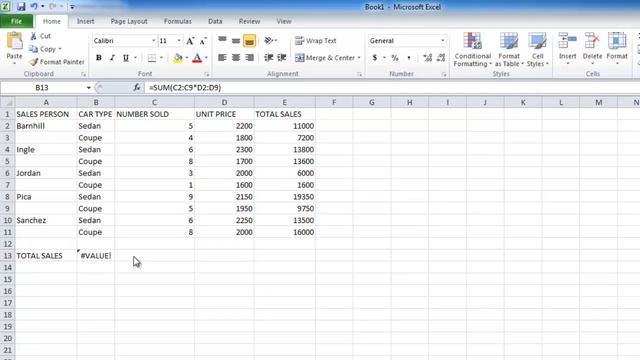Open Format as Table gallery
The image size is (640, 360).
coord(509,50)
